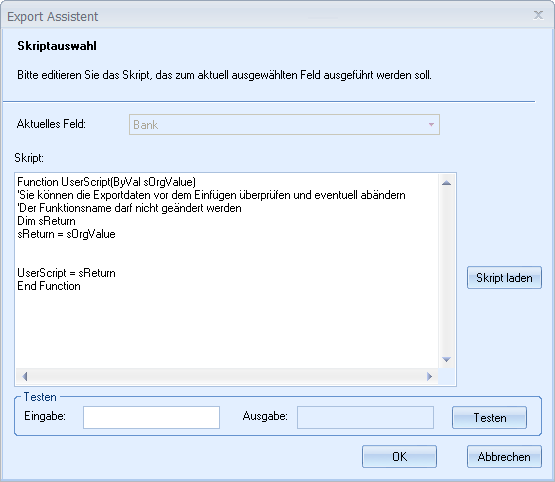Click the Bank combo box field
Viewport: 555px width, 482px height.
[284, 125]
